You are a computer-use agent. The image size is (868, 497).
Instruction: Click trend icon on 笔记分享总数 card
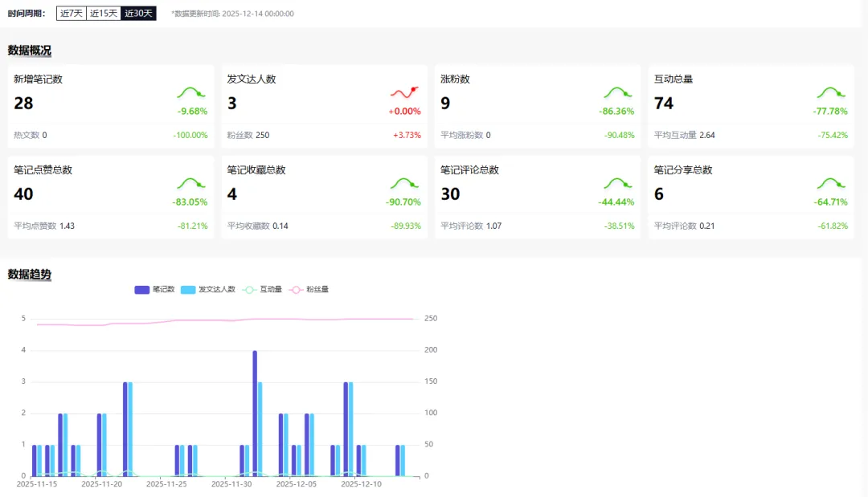point(832,184)
